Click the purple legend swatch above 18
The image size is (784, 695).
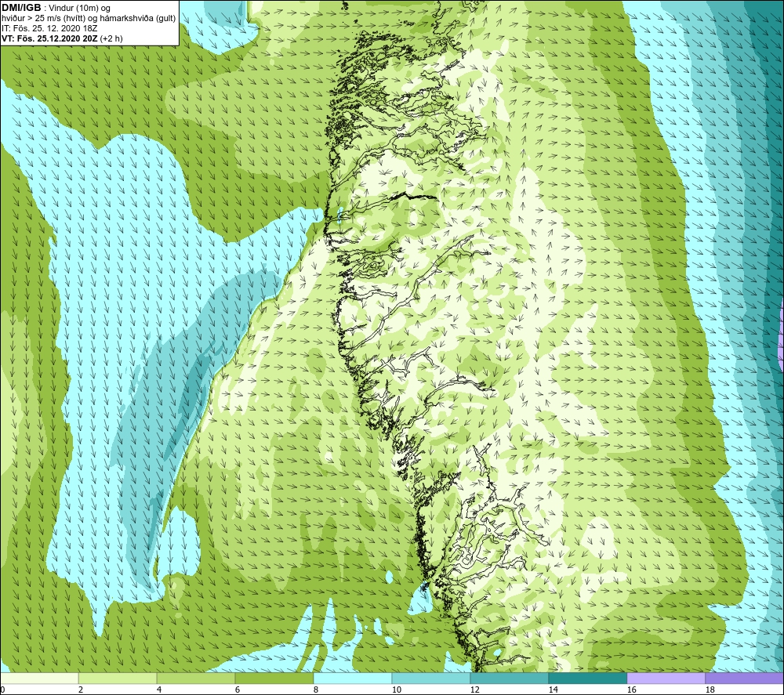point(744,678)
